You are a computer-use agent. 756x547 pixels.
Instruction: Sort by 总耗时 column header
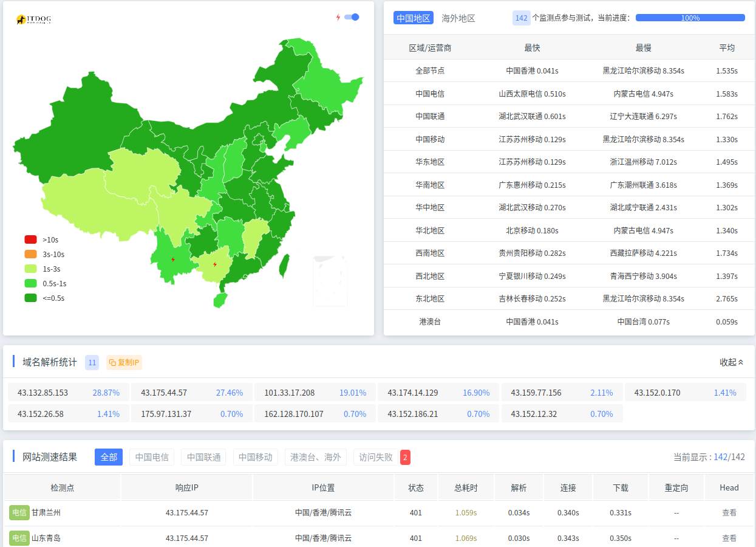(x=466, y=487)
